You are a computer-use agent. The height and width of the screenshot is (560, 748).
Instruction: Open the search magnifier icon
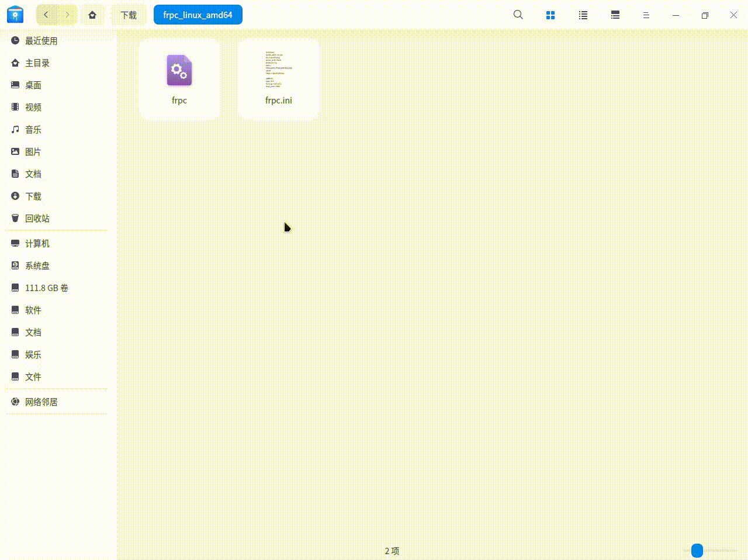tap(518, 15)
